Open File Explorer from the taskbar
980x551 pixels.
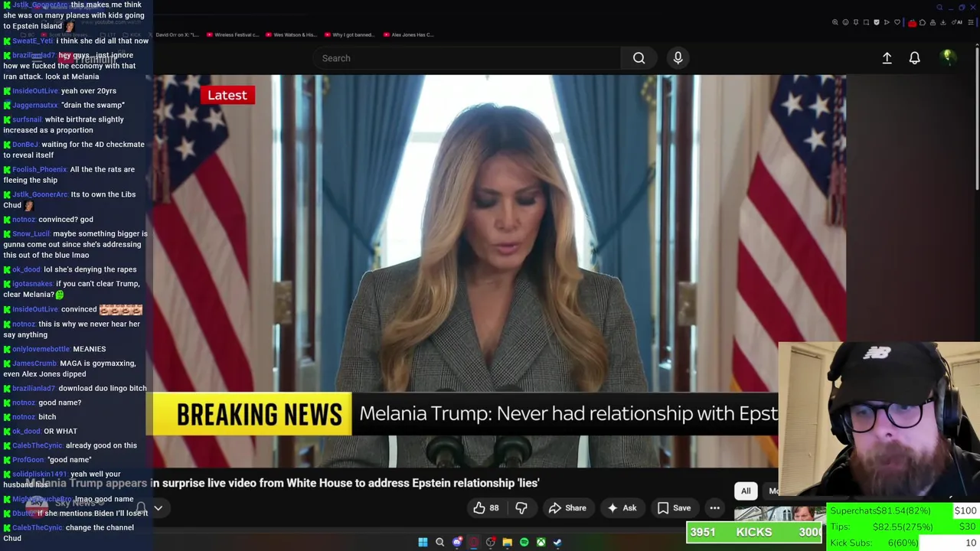pyautogui.click(x=507, y=543)
